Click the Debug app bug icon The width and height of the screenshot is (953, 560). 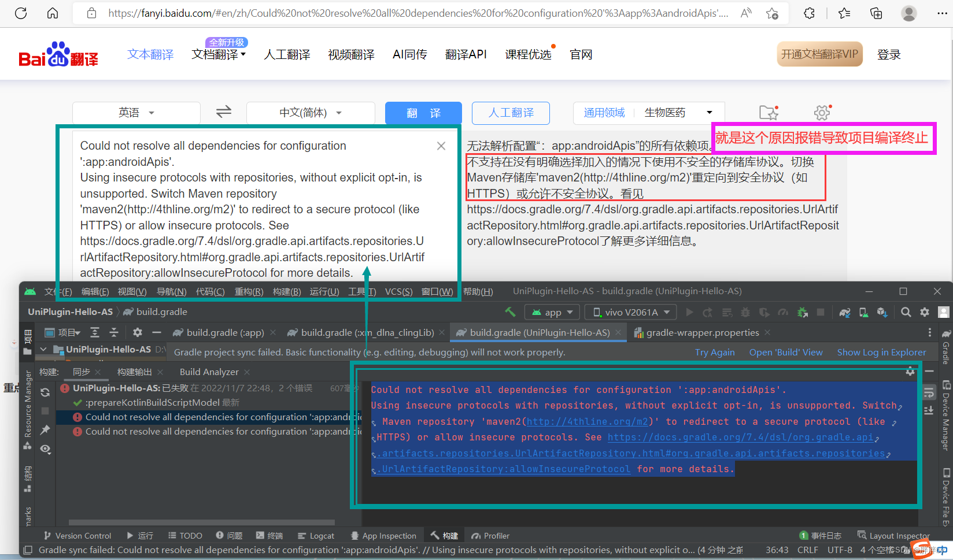[x=745, y=312]
